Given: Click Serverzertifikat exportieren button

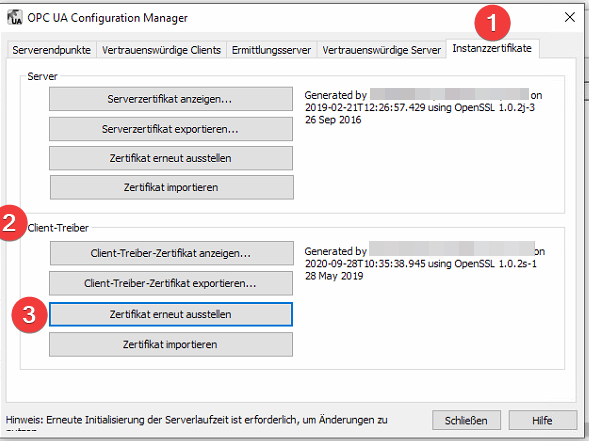Looking at the screenshot, I should tap(171, 129).
